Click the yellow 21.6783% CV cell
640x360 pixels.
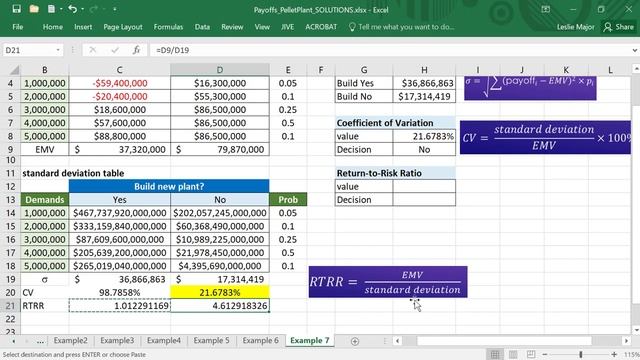[220, 293]
